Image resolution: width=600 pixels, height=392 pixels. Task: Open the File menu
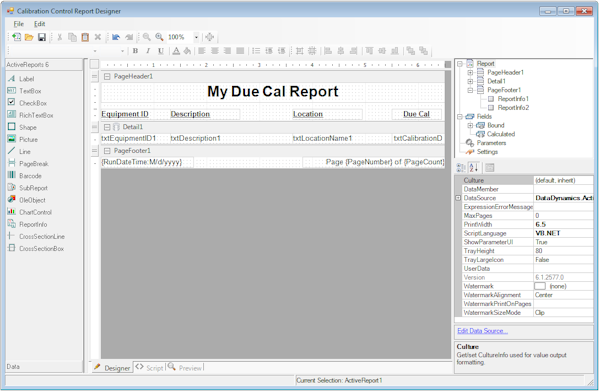19,24
